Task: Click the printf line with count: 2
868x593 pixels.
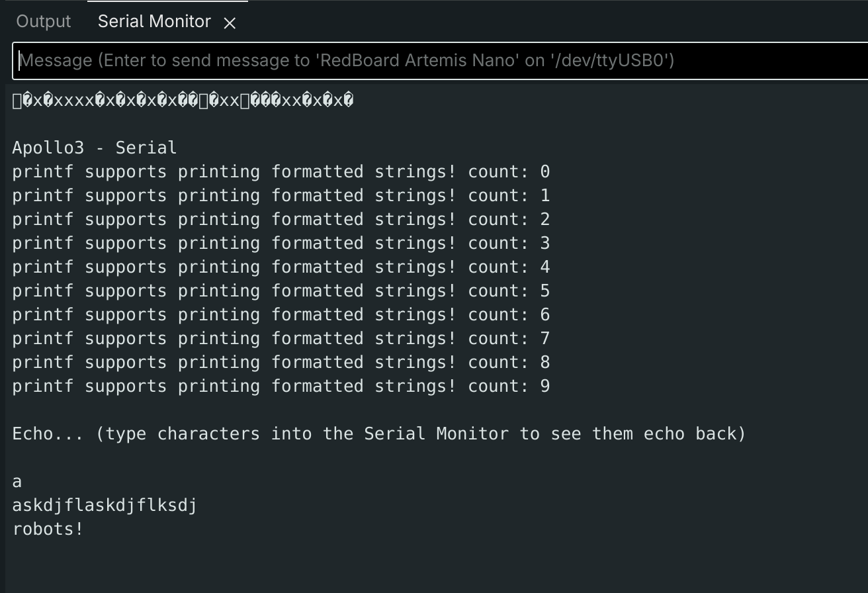Action: 281,220
